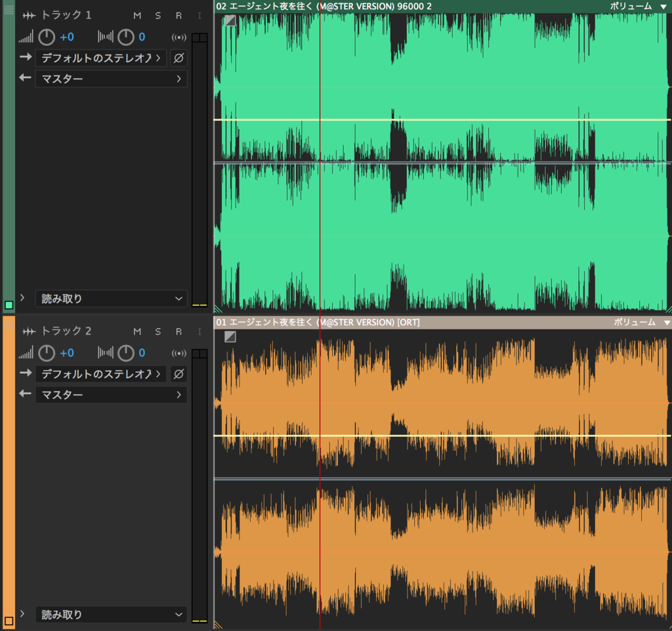Screen dimensions: 672x631
Task: Arm Track 1 for recording (R)
Action: 178,16
